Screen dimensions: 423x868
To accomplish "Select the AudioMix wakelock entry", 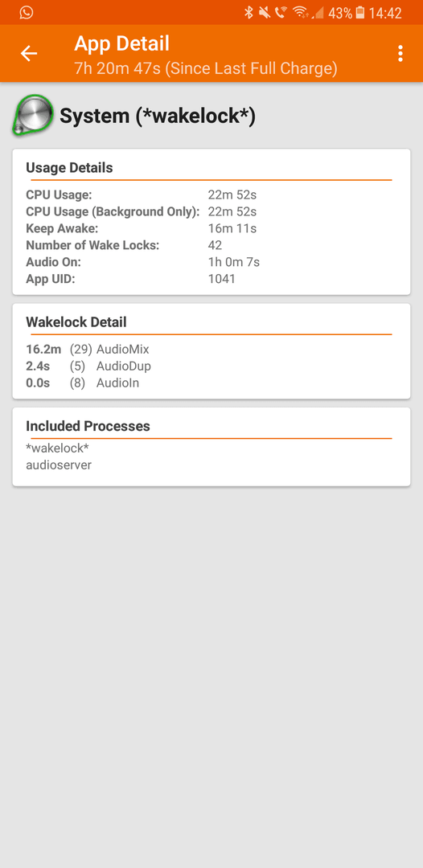I will (88, 350).
